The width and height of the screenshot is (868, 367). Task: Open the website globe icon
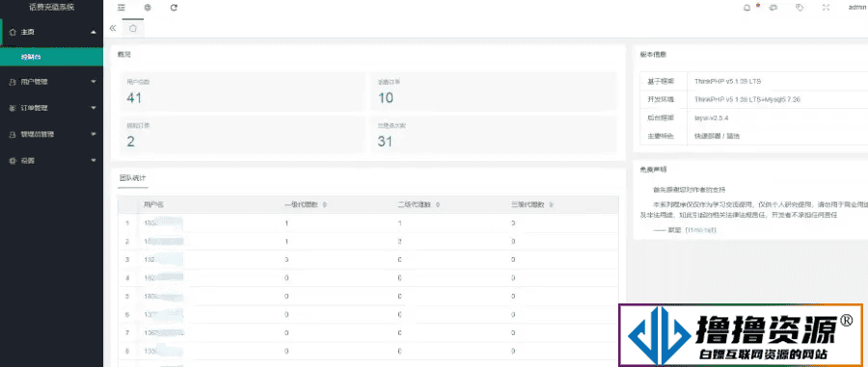[148, 7]
